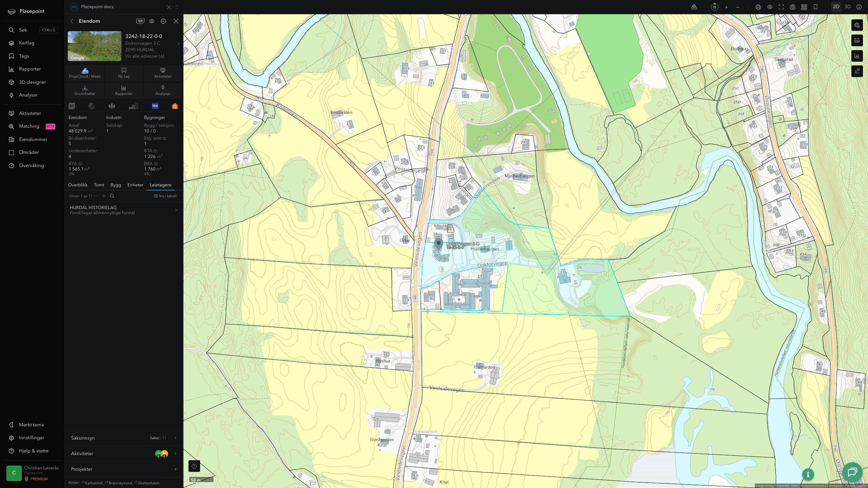Open Matching BETA in the sidebar
This screenshot has height=488, width=868.
click(32, 126)
